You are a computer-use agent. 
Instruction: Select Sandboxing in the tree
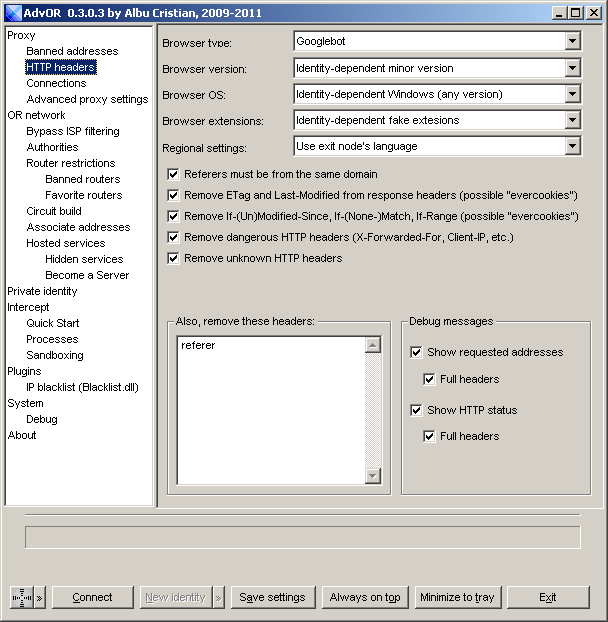coord(55,355)
